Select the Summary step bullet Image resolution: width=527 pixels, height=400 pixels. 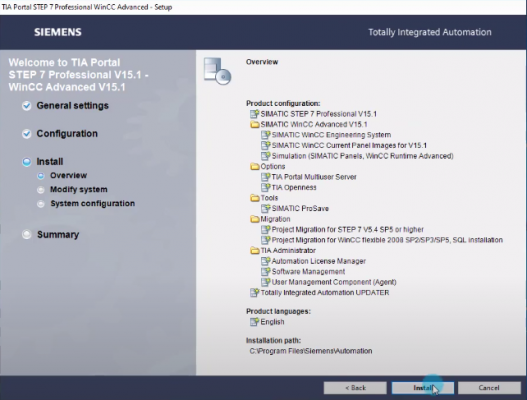tap(27, 234)
